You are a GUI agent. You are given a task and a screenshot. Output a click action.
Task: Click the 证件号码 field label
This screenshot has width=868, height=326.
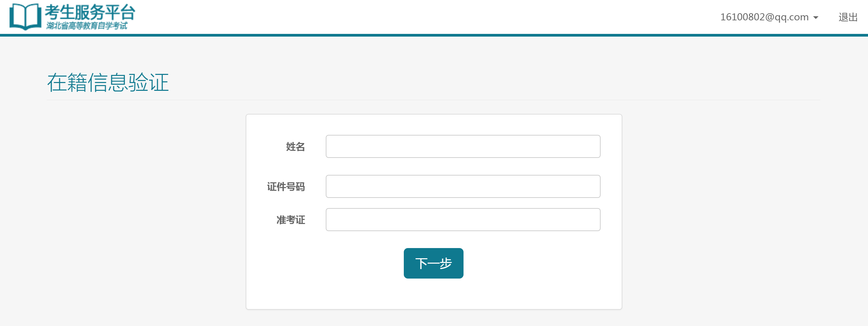(x=285, y=187)
